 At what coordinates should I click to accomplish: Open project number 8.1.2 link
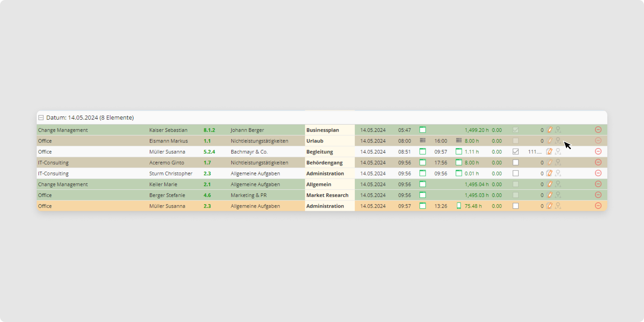pos(209,130)
